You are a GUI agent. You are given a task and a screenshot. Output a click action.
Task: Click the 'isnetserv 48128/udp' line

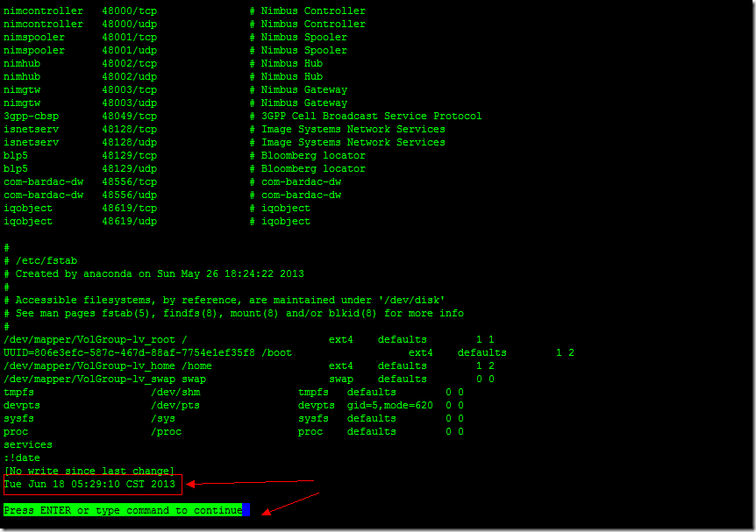point(225,142)
